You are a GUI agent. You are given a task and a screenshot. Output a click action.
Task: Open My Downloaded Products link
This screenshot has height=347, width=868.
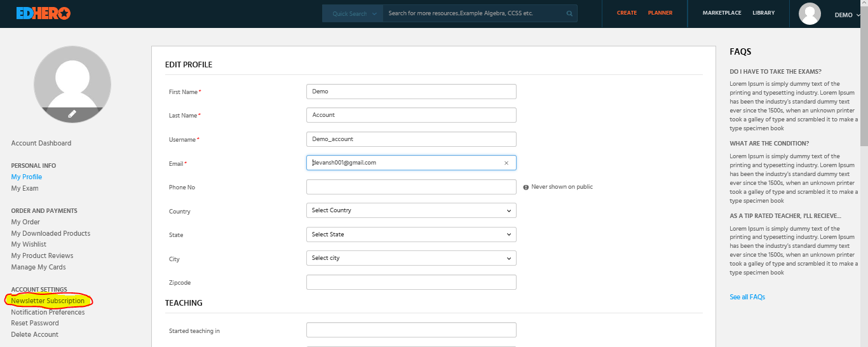pyautogui.click(x=51, y=233)
